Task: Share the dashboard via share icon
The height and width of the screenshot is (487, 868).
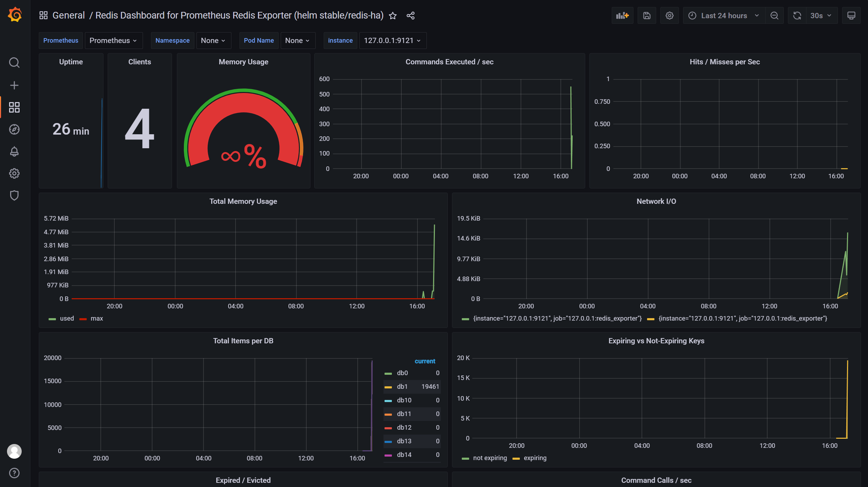Action: (x=411, y=16)
